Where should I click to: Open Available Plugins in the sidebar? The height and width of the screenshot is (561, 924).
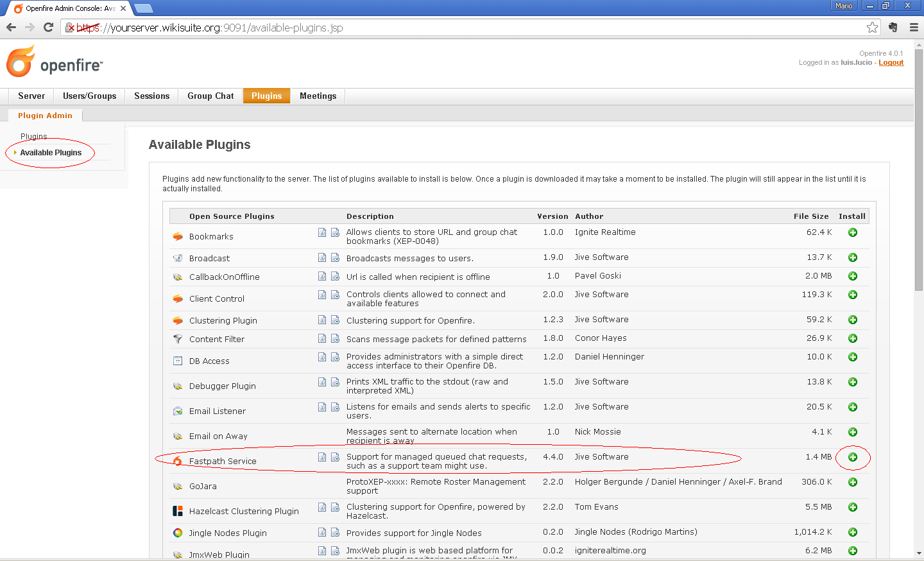click(51, 153)
